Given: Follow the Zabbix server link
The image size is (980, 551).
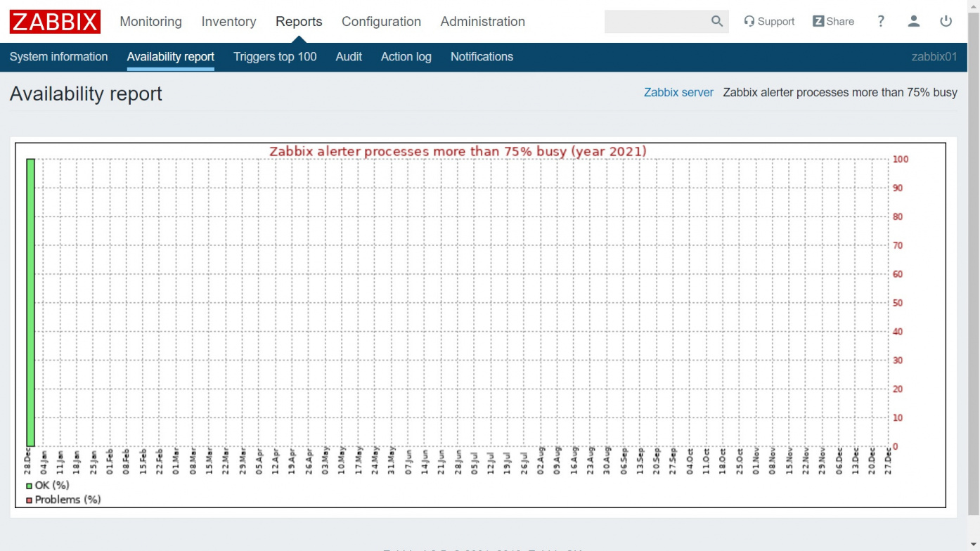Looking at the screenshot, I should click(x=678, y=93).
